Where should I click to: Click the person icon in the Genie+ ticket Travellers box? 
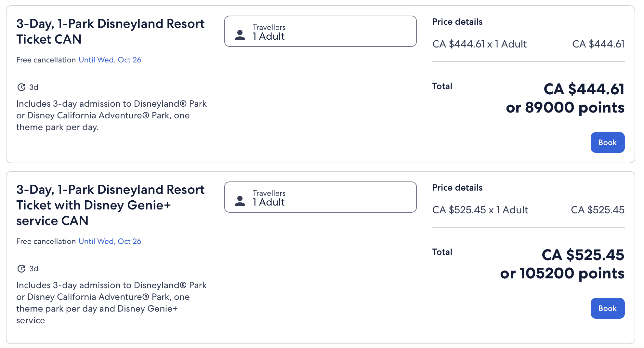tap(240, 201)
